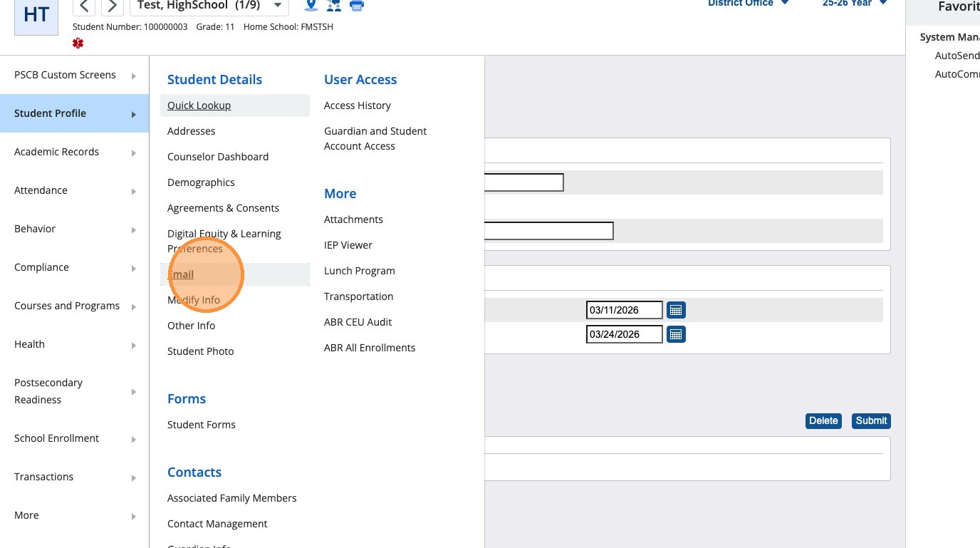Click the 03/11/2026 date field
The width and height of the screenshot is (980, 548).
[625, 310]
